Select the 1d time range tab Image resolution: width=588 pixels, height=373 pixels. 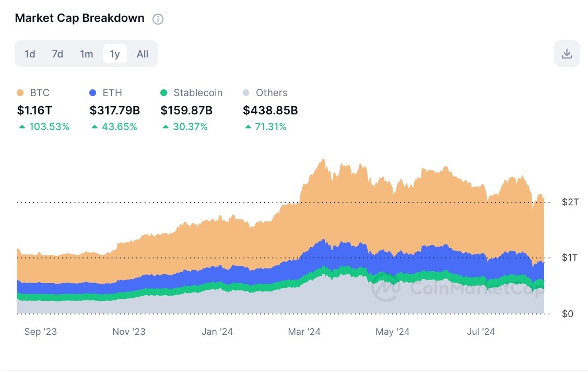click(30, 54)
